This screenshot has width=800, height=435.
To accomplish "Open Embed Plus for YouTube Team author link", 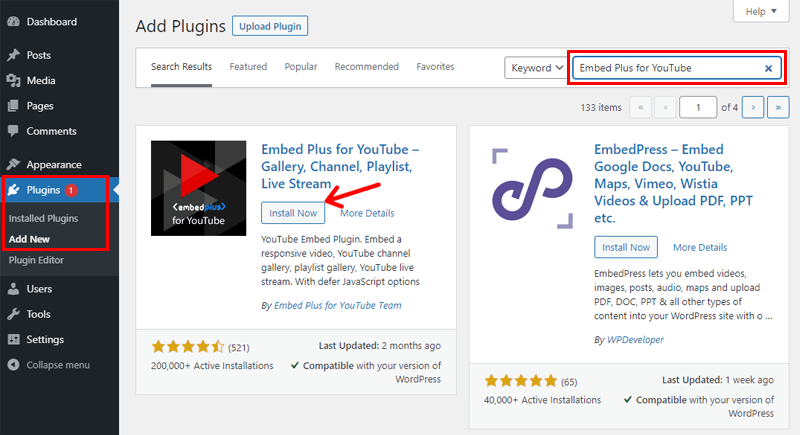I will pos(338,305).
